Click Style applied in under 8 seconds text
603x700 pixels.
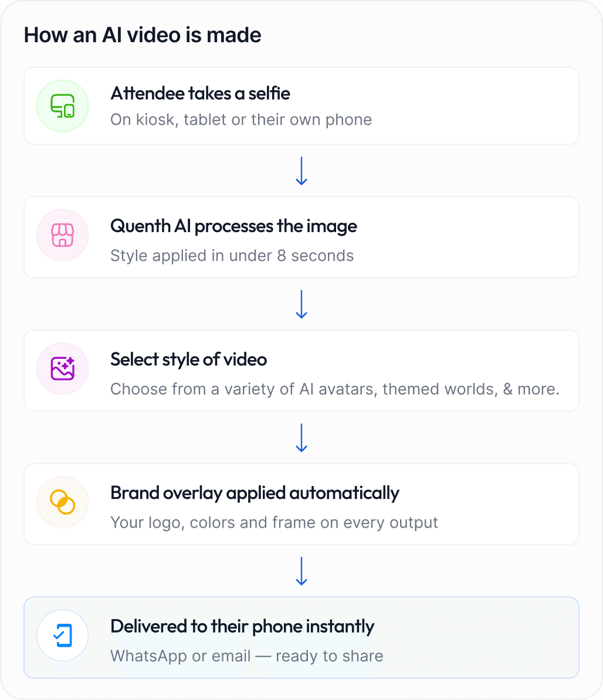pyautogui.click(x=232, y=256)
